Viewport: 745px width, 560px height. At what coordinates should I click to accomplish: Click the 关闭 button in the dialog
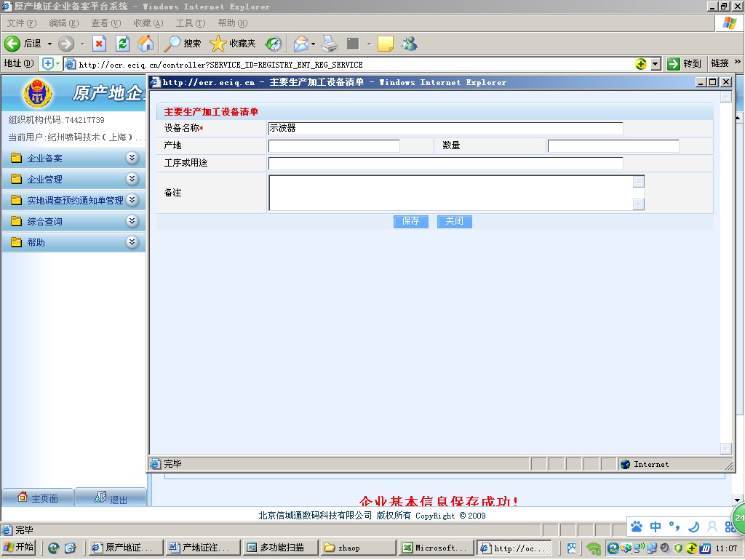(454, 221)
